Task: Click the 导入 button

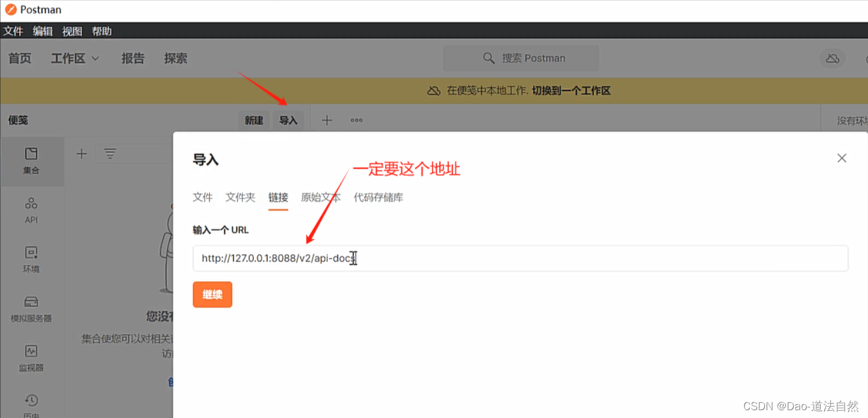Action: click(289, 121)
